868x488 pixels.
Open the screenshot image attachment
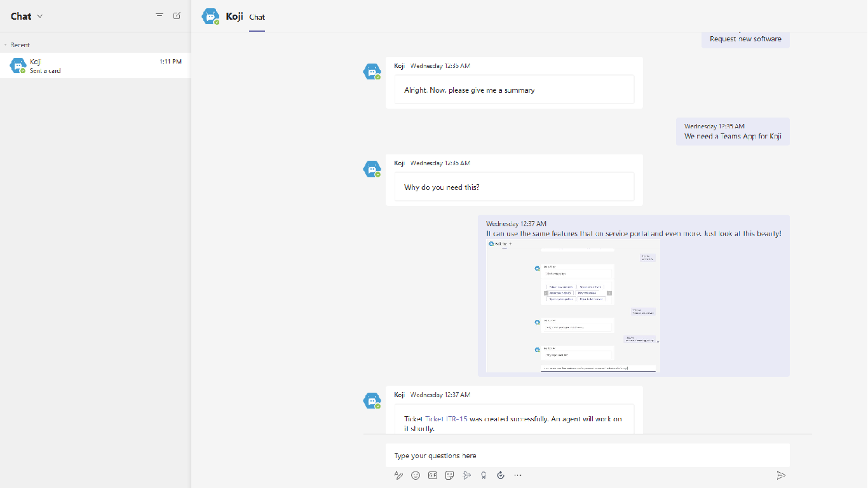tap(573, 306)
